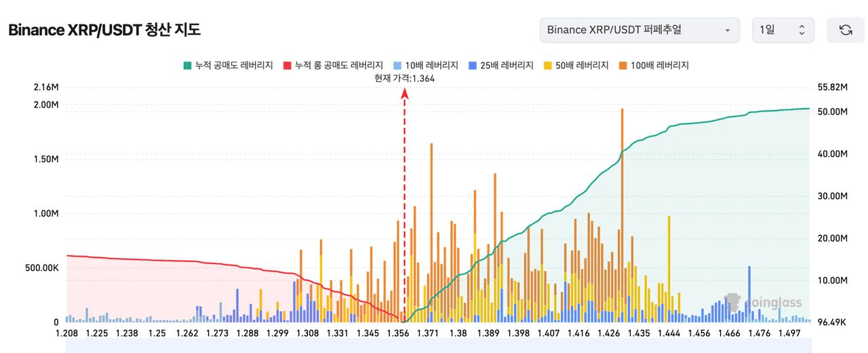Click the tall blue 25x bar near 1.472
The height and width of the screenshot is (353, 868).
point(749,293)
